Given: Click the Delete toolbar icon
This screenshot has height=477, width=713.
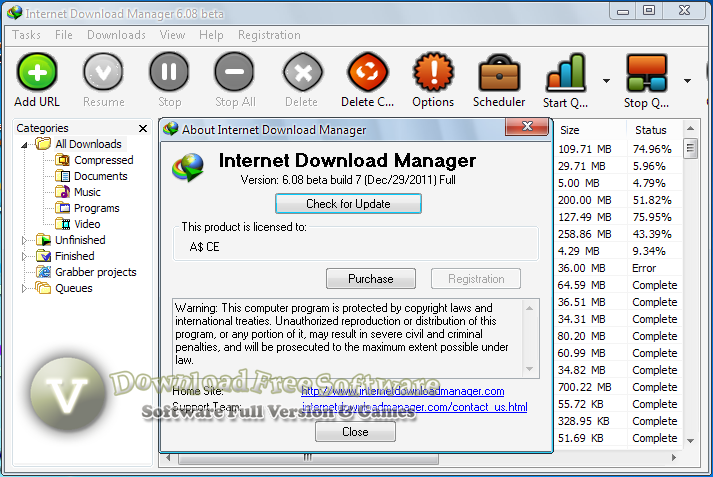Looking at the screenshot, I should 302,73.
